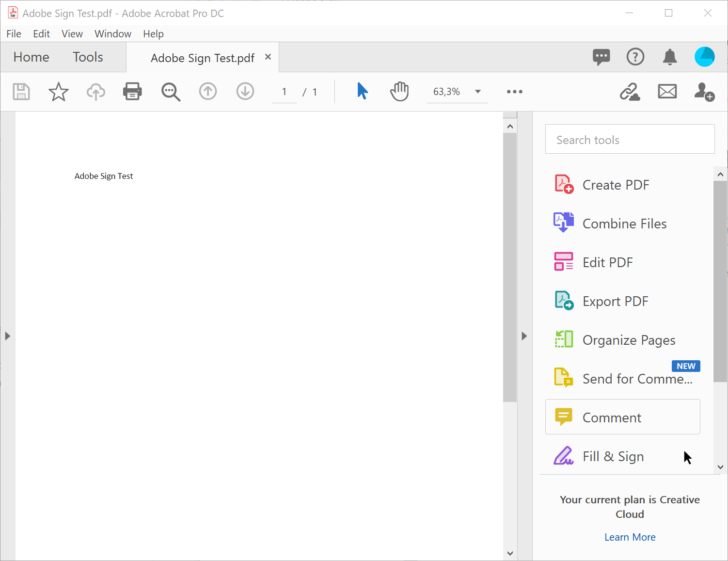This screenshot has height=561, width=728.
Task: Click the tools list scrollbar thumb
Action: pos(720,282)
